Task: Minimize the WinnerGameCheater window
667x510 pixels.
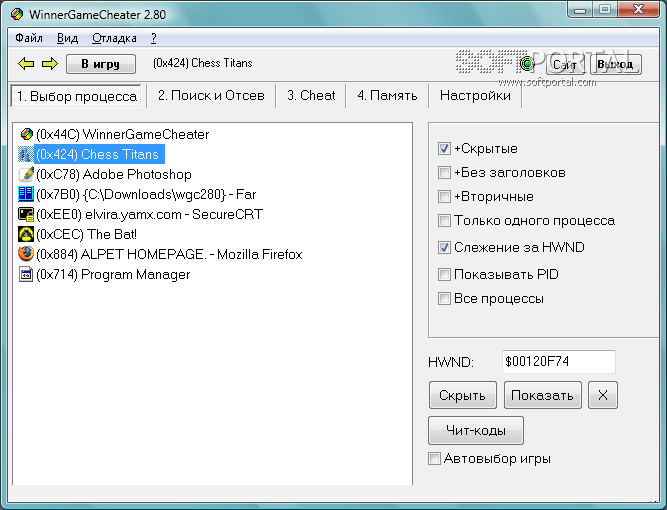Action: coord(580,9)
